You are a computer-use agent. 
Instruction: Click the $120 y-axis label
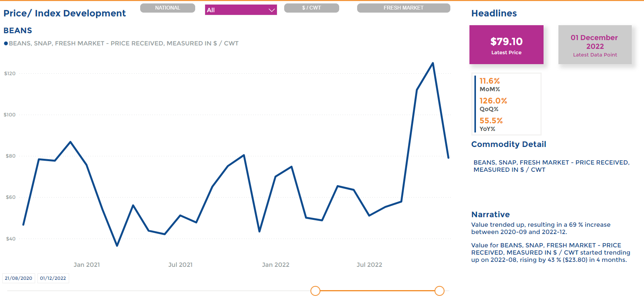[10, 74]
